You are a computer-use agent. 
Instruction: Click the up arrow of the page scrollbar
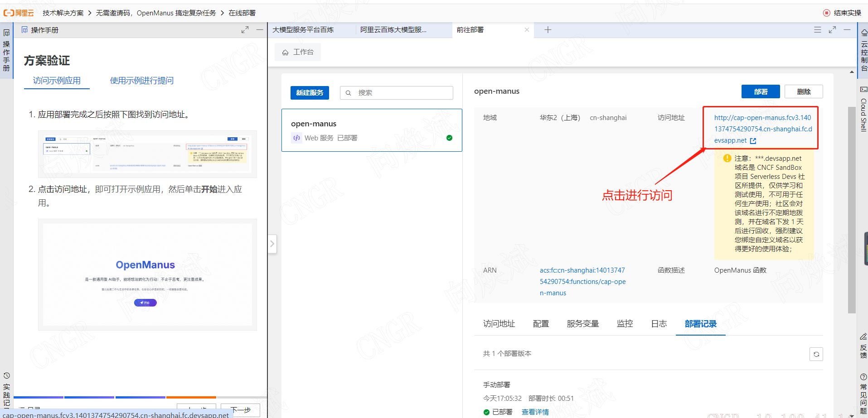point(852,72)
